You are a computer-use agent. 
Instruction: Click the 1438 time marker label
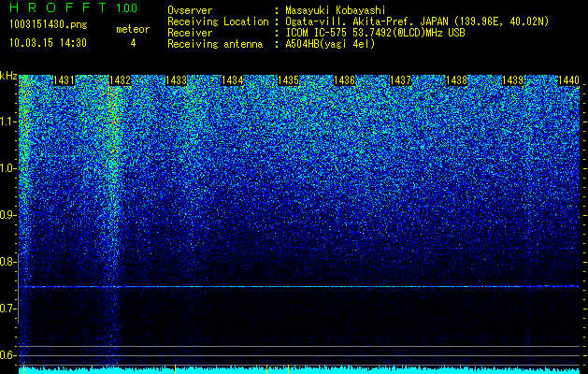click(x=457, y=80)
